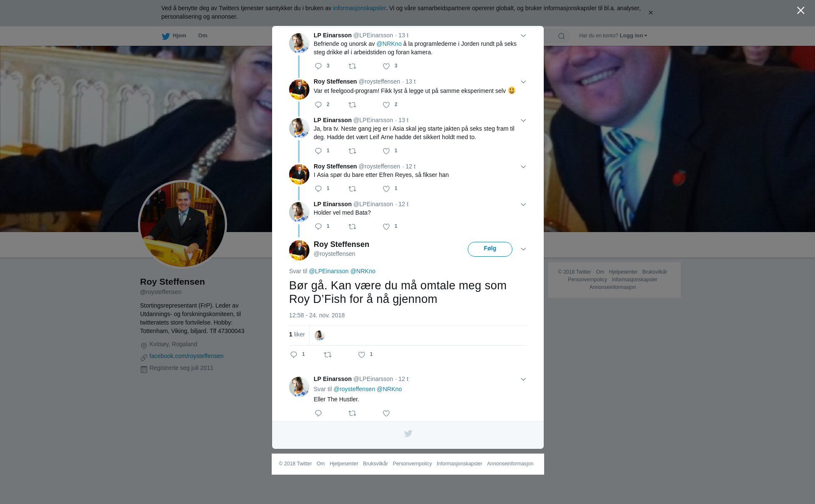Like the "Eller The Hustler" tweet
The height and width of the screenshot is (504, 815).
[x=386, y=413]
